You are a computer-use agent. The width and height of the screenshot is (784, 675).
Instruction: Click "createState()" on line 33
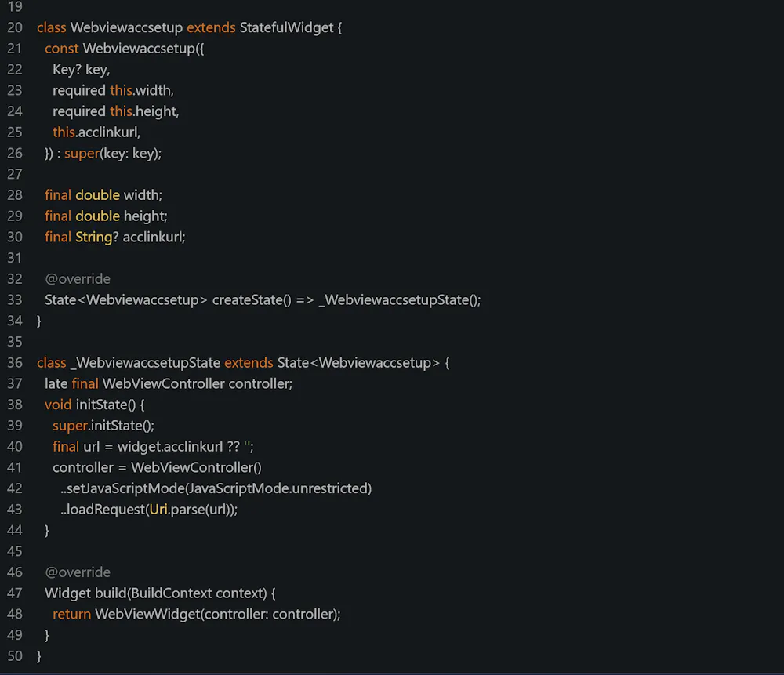(x=252, y=300)
